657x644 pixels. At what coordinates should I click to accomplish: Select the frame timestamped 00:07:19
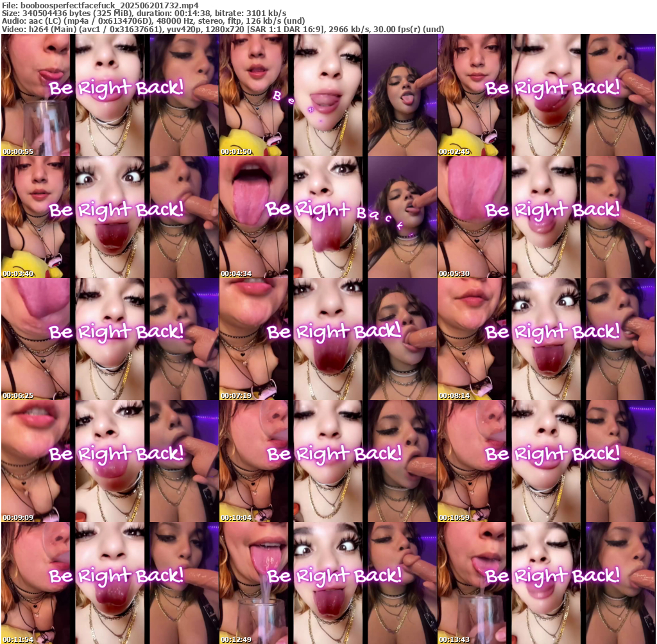(x=328, y=339)
